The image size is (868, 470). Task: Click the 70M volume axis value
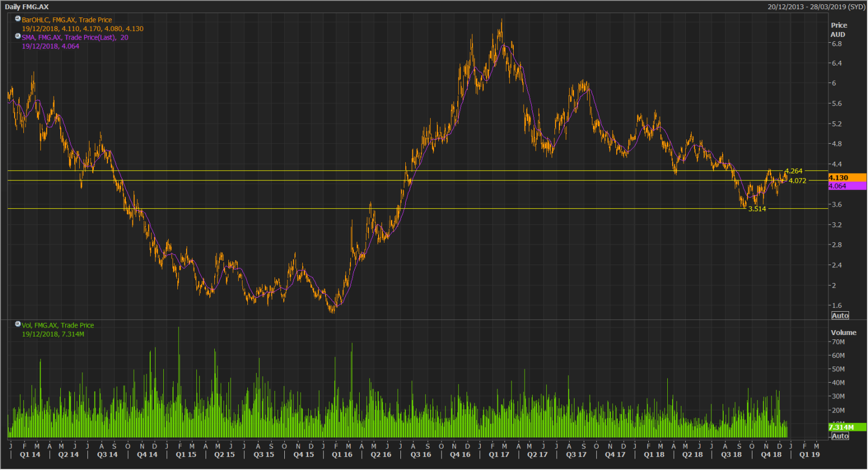coord(838,342)
